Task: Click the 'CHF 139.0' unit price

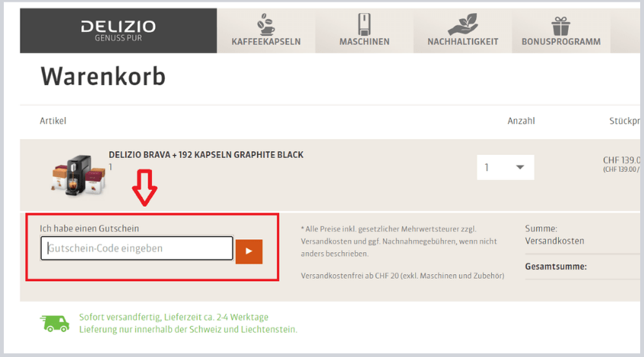Action: (621, 160)
